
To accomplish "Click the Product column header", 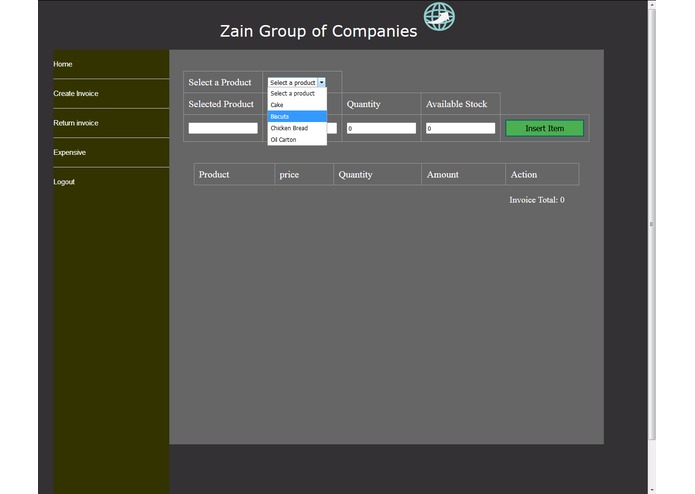I will click(214, 175).
